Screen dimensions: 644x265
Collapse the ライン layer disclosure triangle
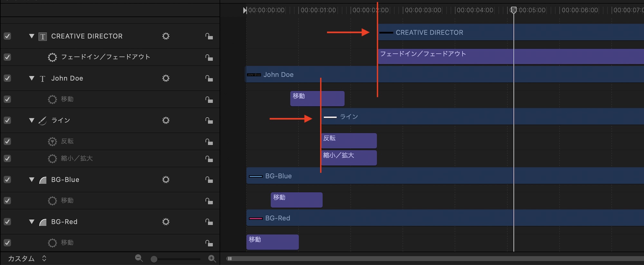(x=32, y=120)
